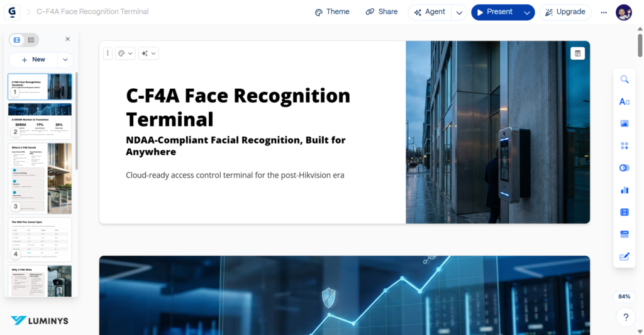Expand the New card dropdown arrow
This screenshot has height=335, width=644.
pos(65,60)
